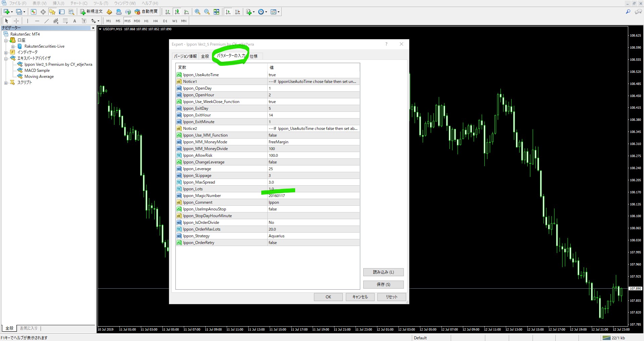The width and height of the screenshot is (644, 341).
Task: Toggle the 自動売買 auto trading button
Action: [x=146, y=12]
